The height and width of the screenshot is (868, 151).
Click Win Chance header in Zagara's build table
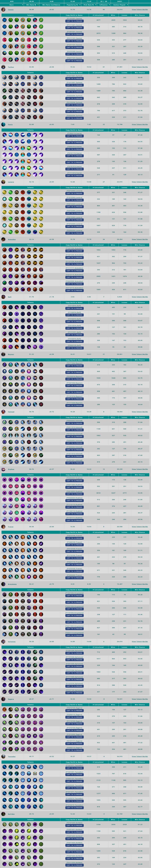(139, 705)
